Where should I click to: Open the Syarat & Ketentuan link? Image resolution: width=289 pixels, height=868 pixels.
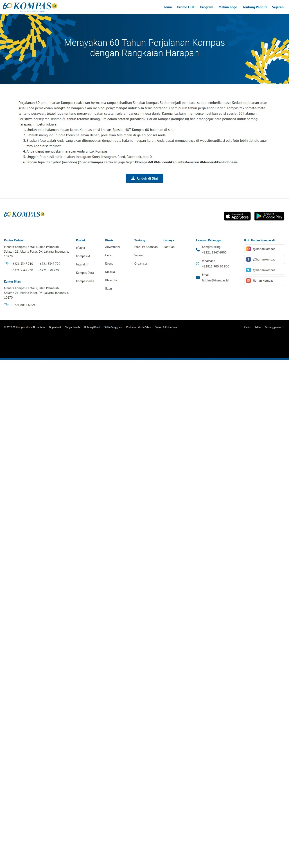coord(166,327)
